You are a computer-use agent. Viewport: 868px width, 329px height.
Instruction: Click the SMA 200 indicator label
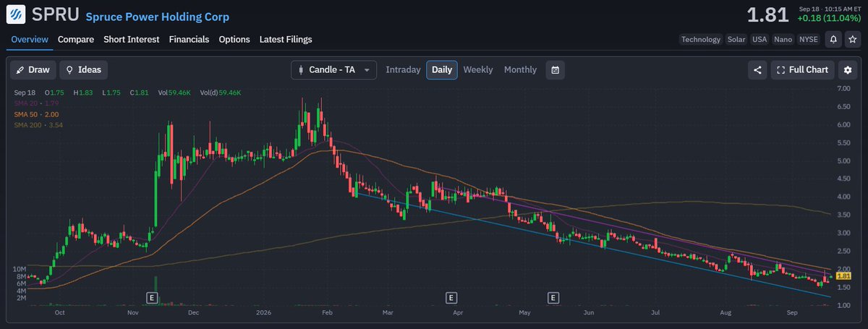[38, 125]
